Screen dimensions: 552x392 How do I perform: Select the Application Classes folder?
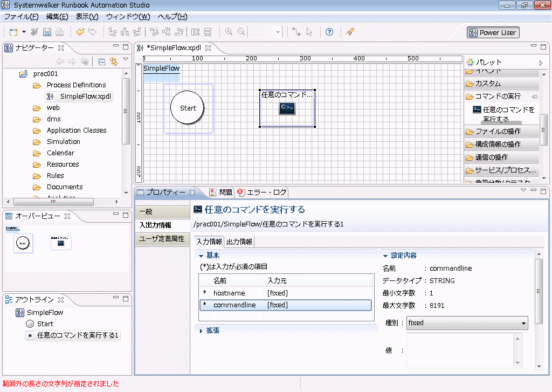coord(77,130)
